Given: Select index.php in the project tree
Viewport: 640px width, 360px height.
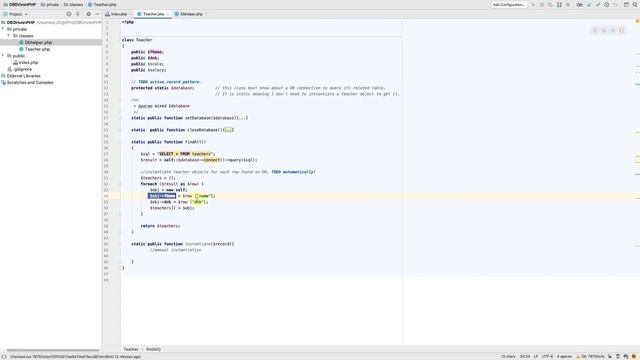Looking at the screenshot, I should (28, 62).
